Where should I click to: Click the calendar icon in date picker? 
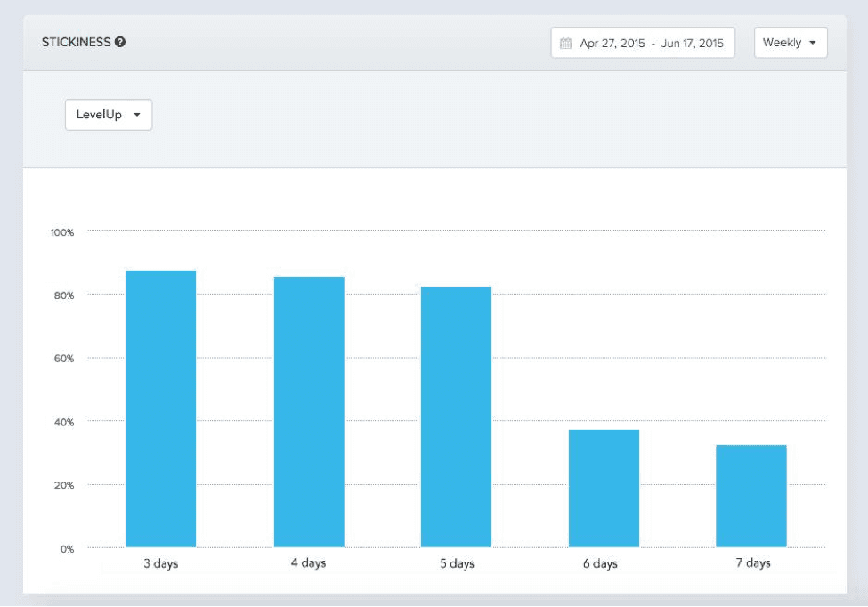565,43
